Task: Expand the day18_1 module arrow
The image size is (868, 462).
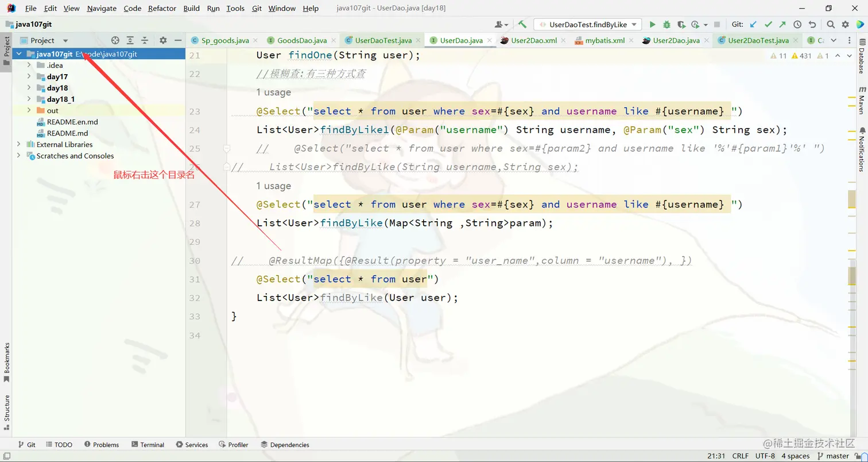Action: 29,99
